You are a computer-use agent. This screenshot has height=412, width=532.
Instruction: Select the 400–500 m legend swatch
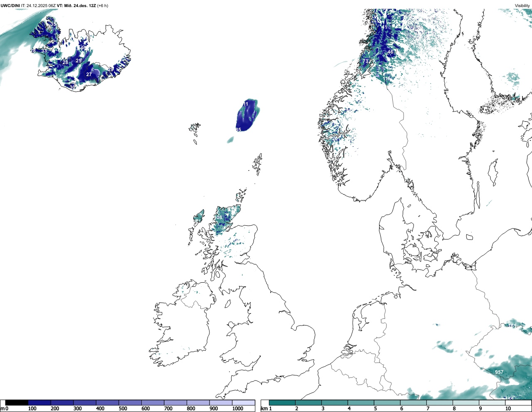[108, 402]
